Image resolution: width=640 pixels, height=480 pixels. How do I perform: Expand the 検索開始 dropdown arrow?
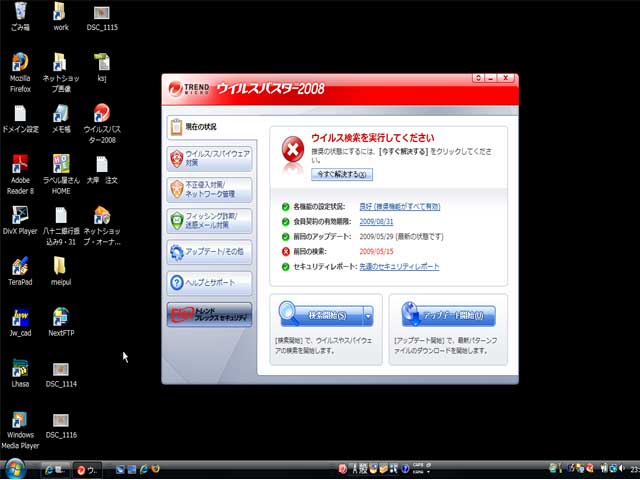[x=369, y=316]
